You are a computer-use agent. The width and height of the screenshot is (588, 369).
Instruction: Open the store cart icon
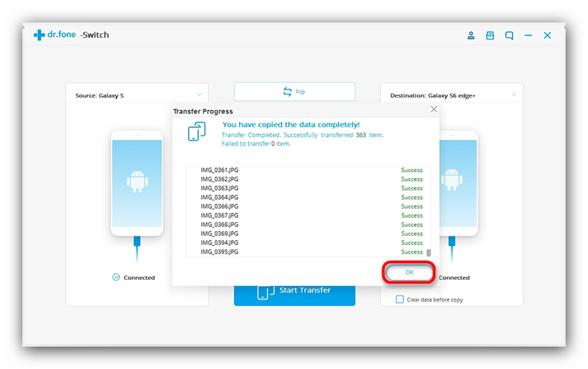tap(490, 35)
